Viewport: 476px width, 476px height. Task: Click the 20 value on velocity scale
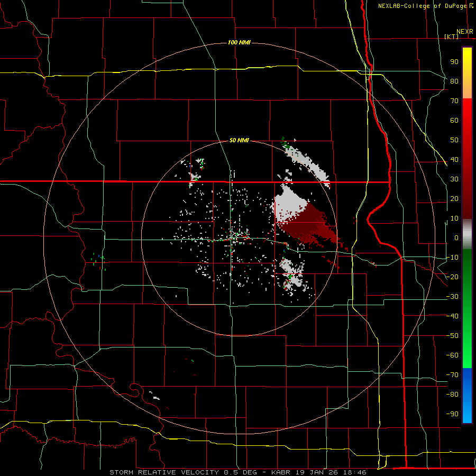coord(454,199)
